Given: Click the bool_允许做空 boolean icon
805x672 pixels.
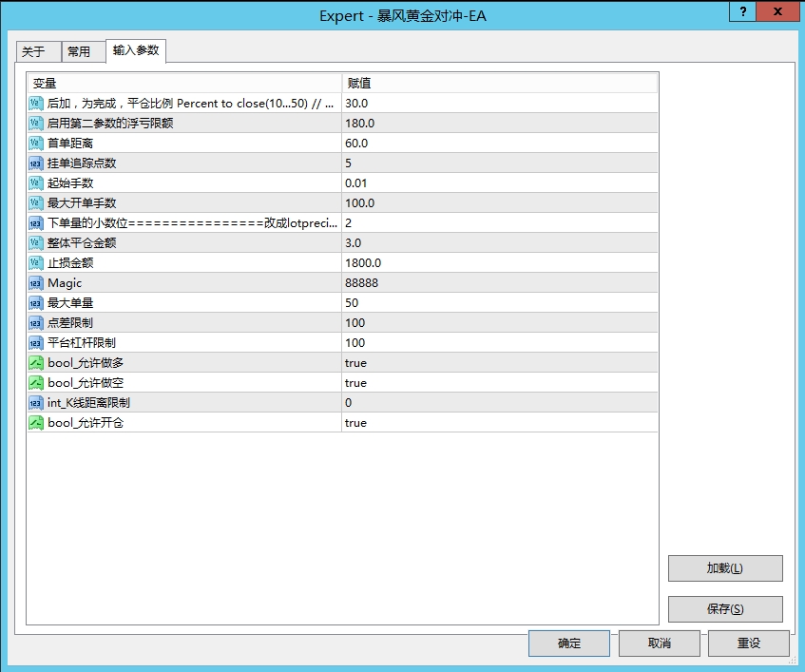Looking at the screenshot, I should (36, 383).
